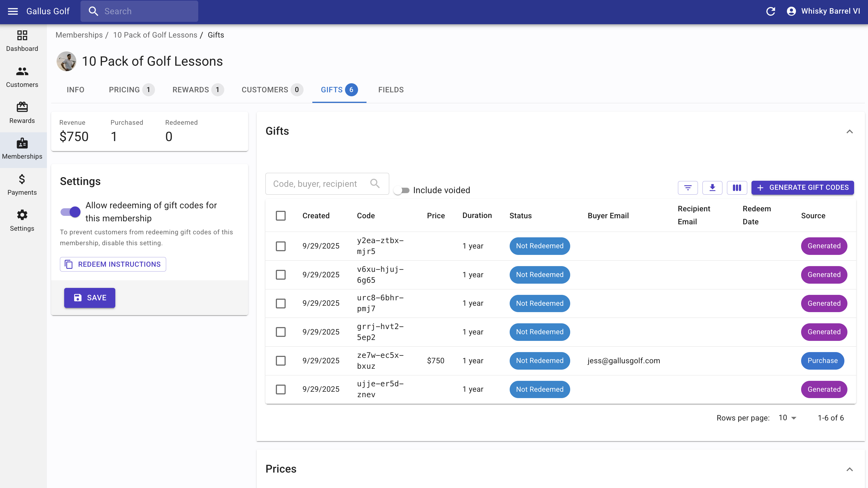Open the Rewards sidebar section
Viewport: 868px width, 488px height.
pos(22,113)
